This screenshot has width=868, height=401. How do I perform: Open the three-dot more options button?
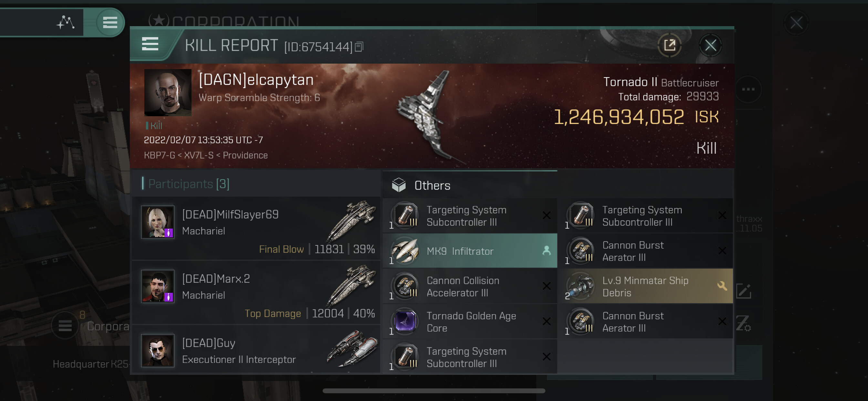click(748, 89)
